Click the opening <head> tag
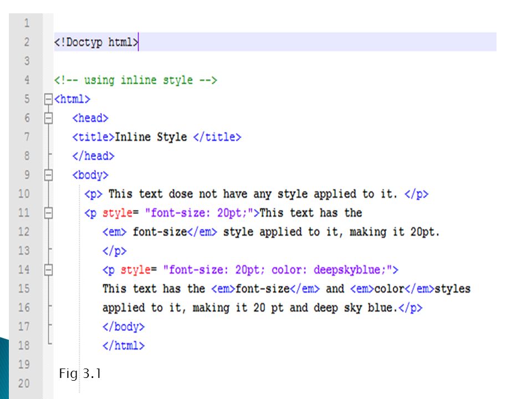532x399 pixels. 90,118
